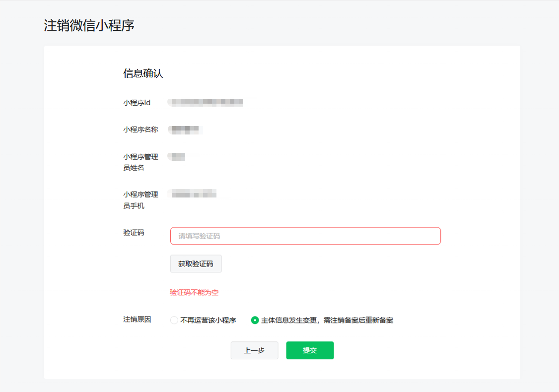559x392 pixels.
Task: Click the 验证码 field label
Action: click(134, 232)
